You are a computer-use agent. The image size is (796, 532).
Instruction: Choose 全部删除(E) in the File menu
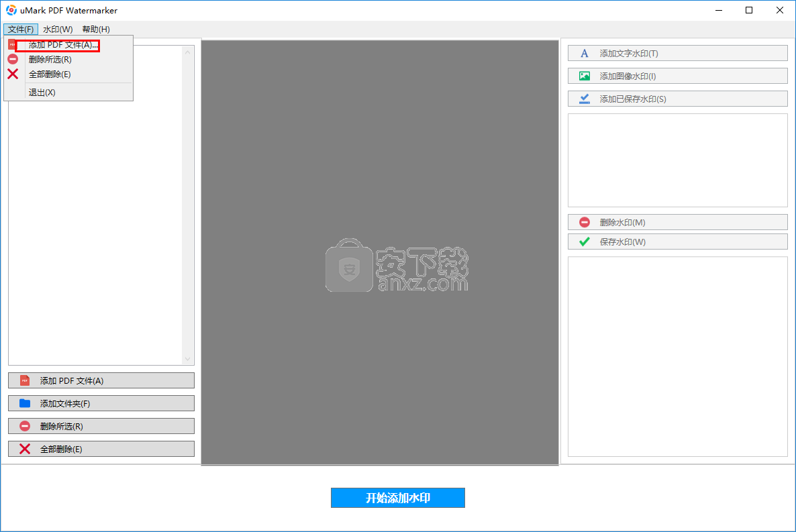click(69, 74)
